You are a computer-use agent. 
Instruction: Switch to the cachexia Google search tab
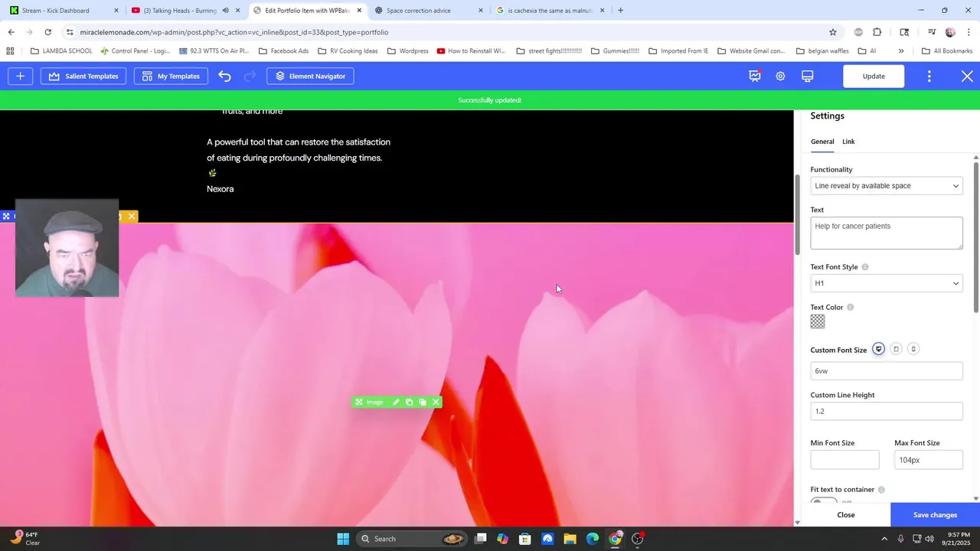click(550, 11)
